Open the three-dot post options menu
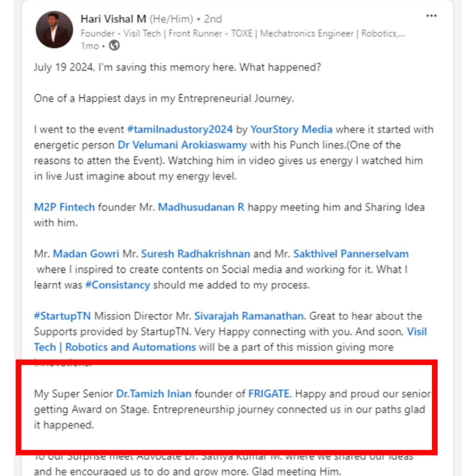The width and height of the screenshot is (476, 476). (x=431, y=16)
